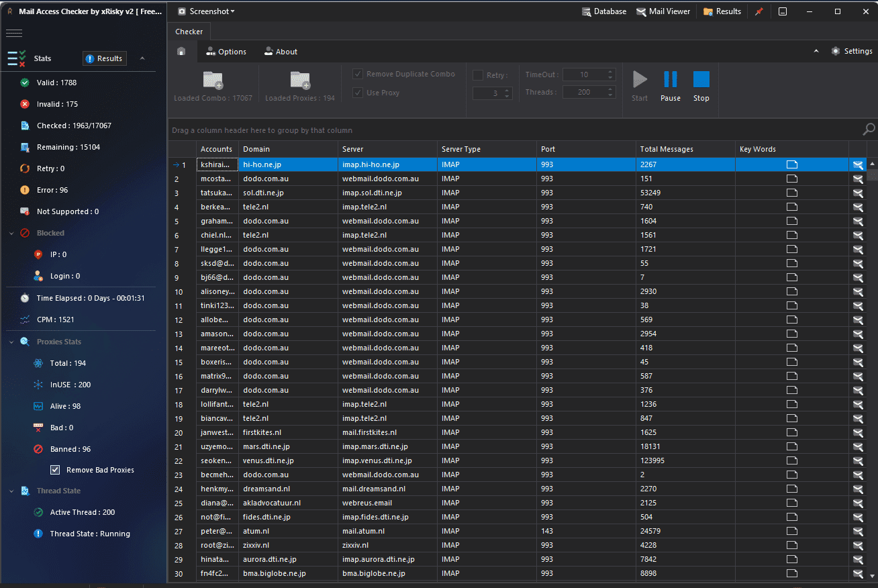Enable the Retry checkbox
The image size is (878, 588).
(478, 75)
